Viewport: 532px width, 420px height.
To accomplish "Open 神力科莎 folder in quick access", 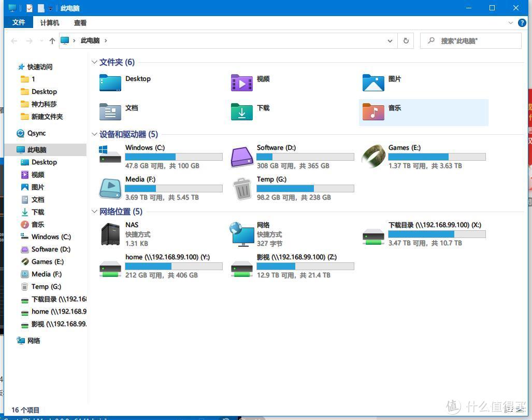I will point(44,104).
